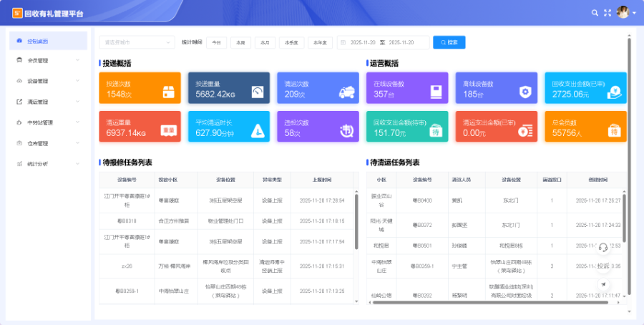The width and height of the screenshot is (644, 325).
Task: Select the 控制桌面 menu item
Action: [x=48, y=41]
